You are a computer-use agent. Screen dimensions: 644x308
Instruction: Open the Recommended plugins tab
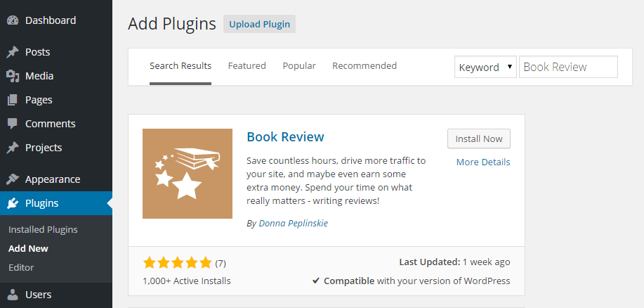coord(364,66)
